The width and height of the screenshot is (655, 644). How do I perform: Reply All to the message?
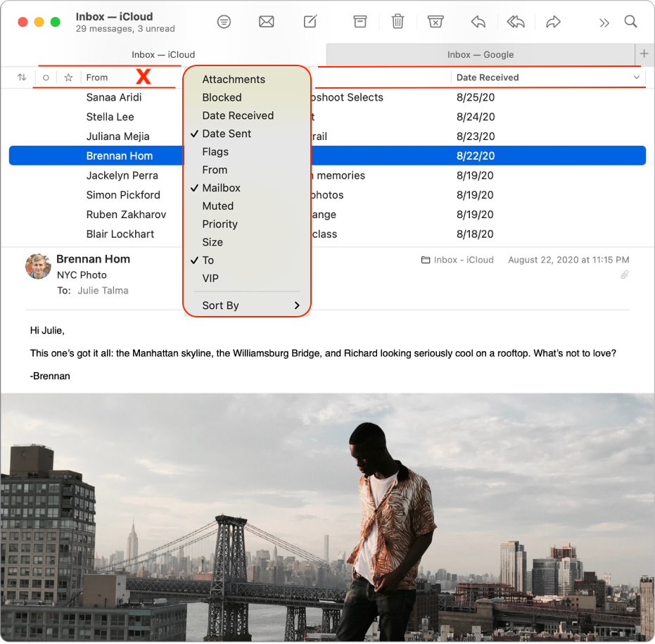coord(516,21)
